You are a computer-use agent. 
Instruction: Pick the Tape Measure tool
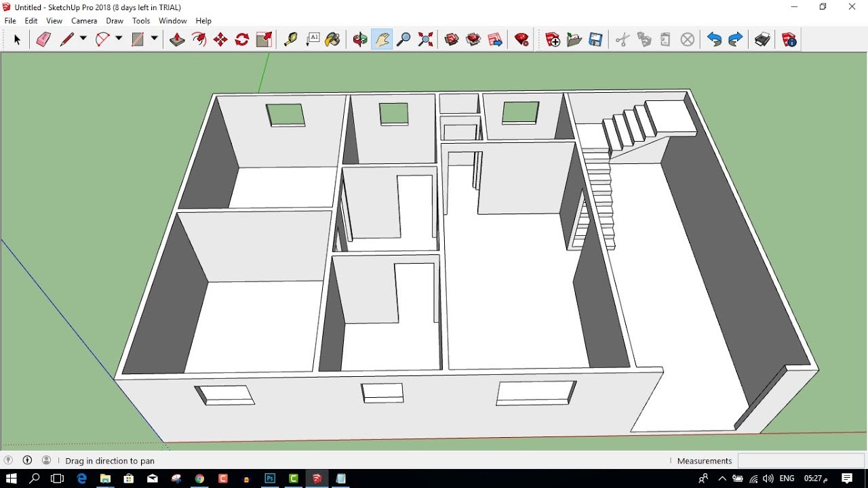coord(290,40)
